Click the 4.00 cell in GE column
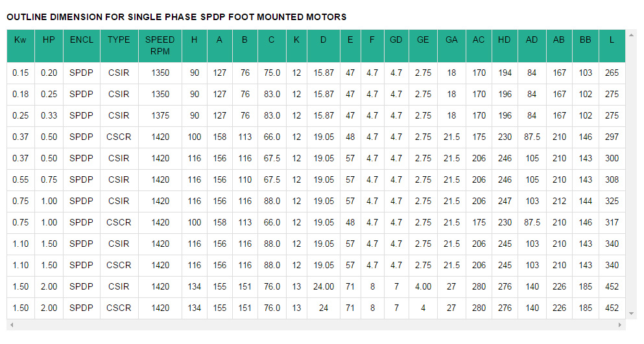 [423, 286]
